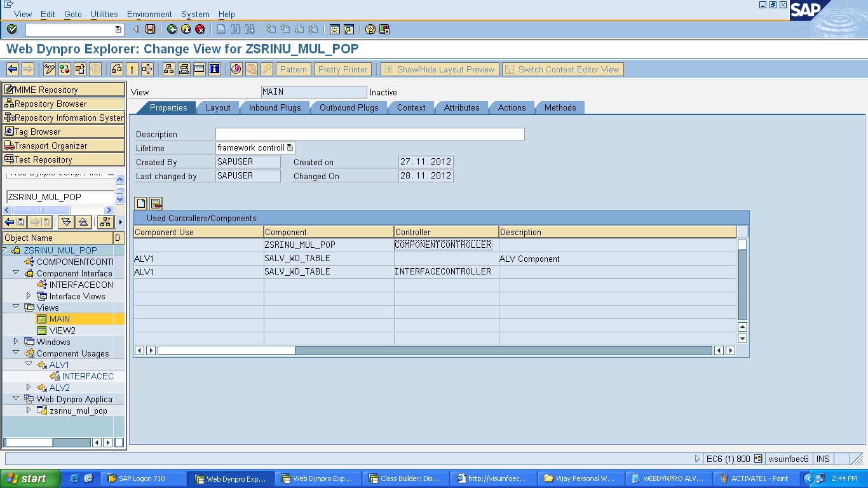Click collapse-all-nodes icon in object tree toolbar

[83, 222]
